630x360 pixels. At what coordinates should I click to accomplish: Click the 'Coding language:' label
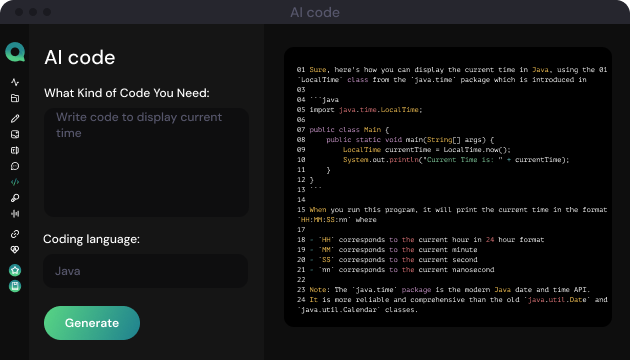(x=92, y=239)
